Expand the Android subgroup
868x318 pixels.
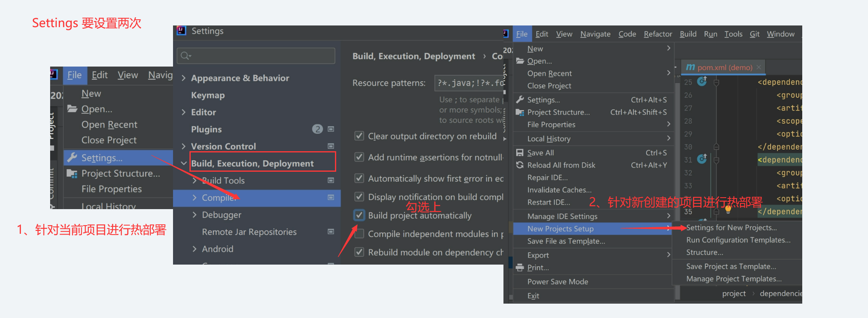pyautogui.click(x=195, y=249)
